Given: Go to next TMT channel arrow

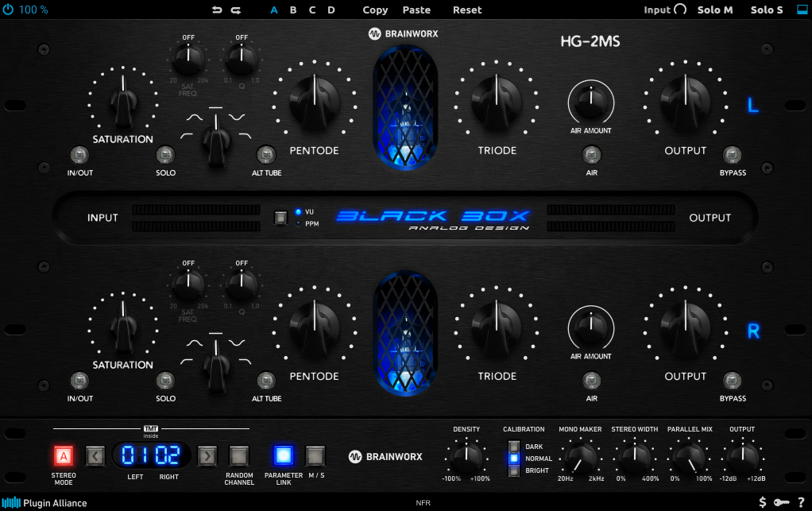Looking at the screenshot, I should (x=207, y=455).
